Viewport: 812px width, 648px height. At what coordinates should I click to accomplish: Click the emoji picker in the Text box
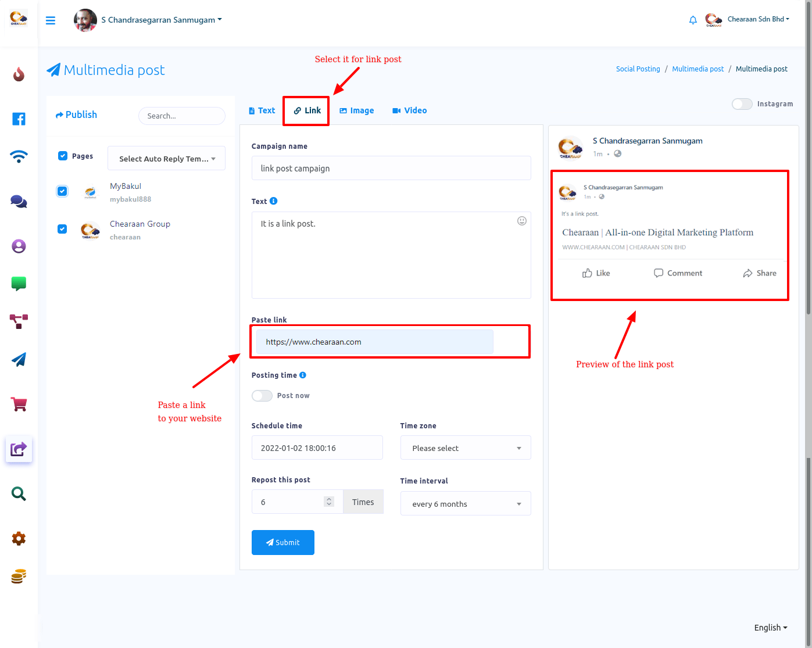coord(521,221)
